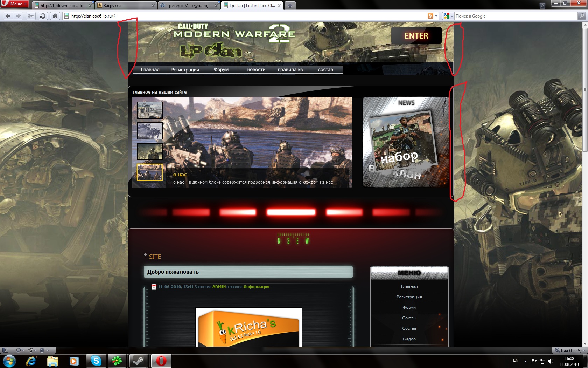Open Состав in the МЕНЮ sidebar
This screenshot has height=368, width=588.
(409, 328)
